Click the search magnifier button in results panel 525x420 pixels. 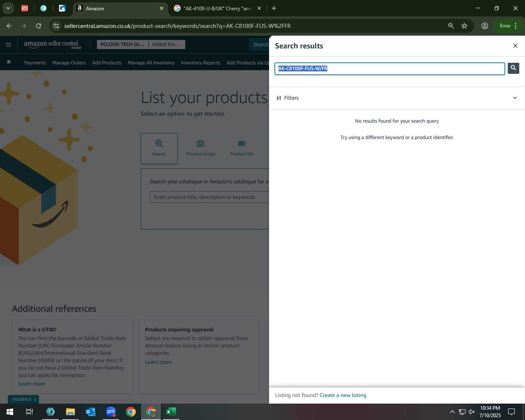[513, 68]
